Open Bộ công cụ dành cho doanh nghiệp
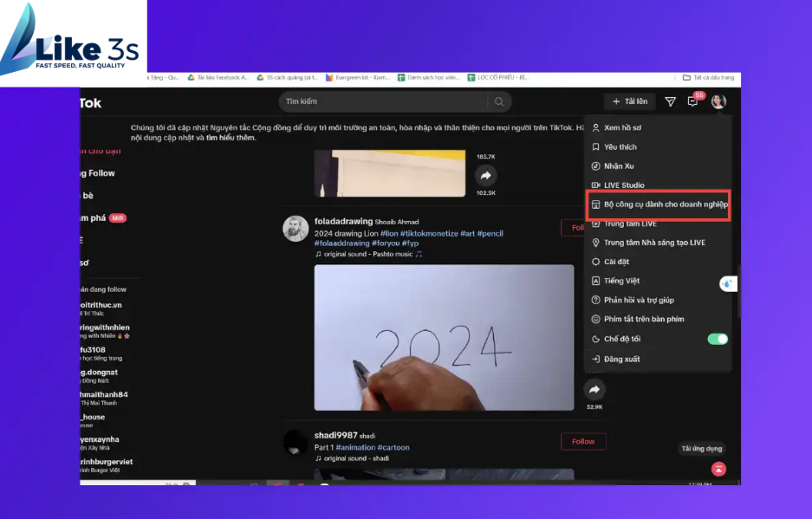The height and width of the screenshot is (519, 812). point(659,204)
